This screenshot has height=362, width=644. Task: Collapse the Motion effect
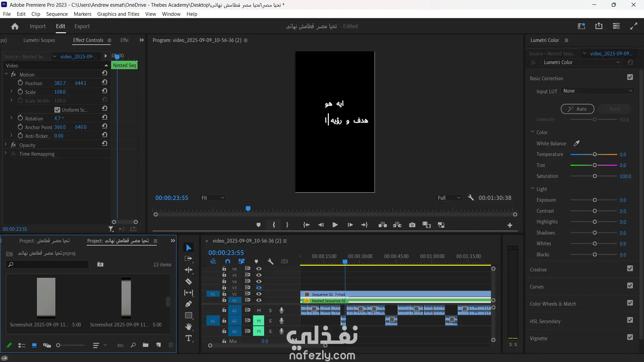click(x=6, y=74)
